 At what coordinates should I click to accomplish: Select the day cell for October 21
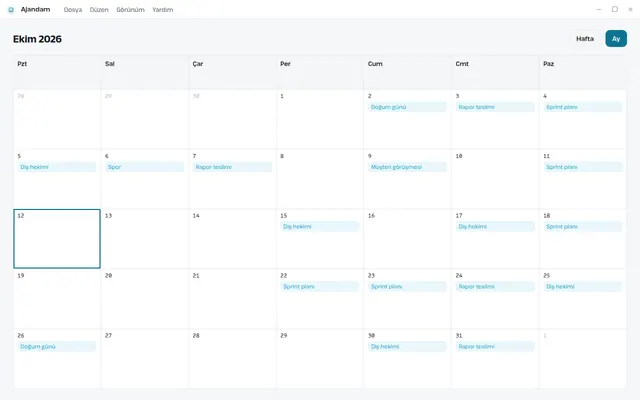tap(232, 299)
